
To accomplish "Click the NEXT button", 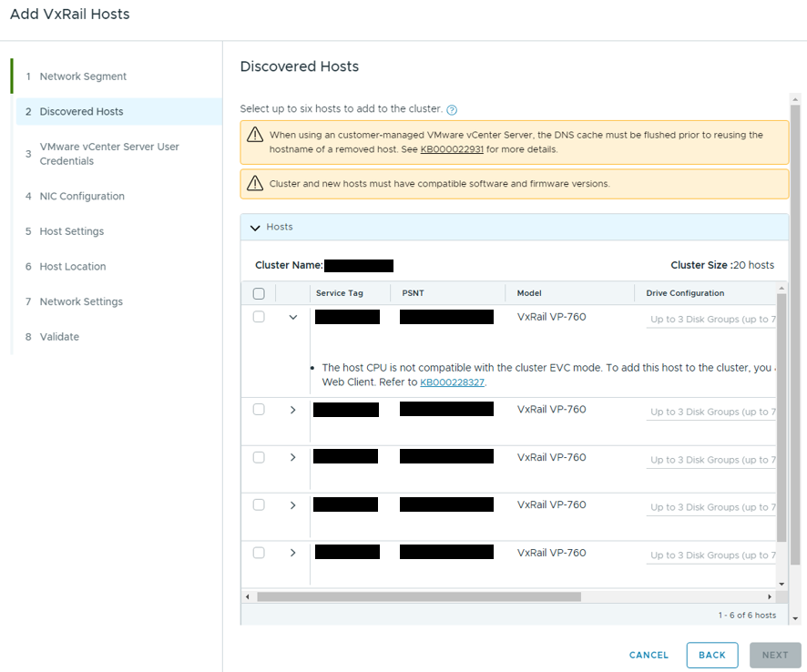I will click(775, 655).
